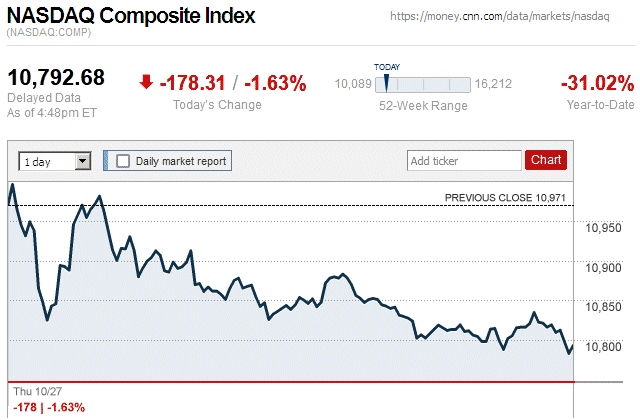Click the current index value 10,792.68
640x420 pixels.
click(56, 78)
